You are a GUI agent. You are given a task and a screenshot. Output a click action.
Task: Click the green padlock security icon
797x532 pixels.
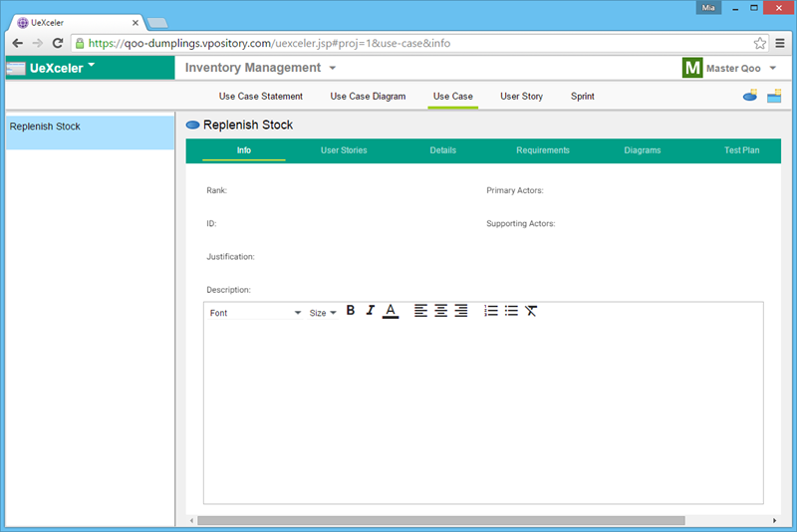(x=80, y=43)
